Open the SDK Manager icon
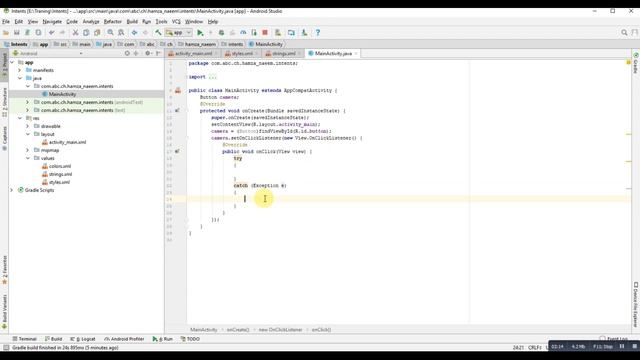Viewport: 640px width, 360px height. [304, 33]
